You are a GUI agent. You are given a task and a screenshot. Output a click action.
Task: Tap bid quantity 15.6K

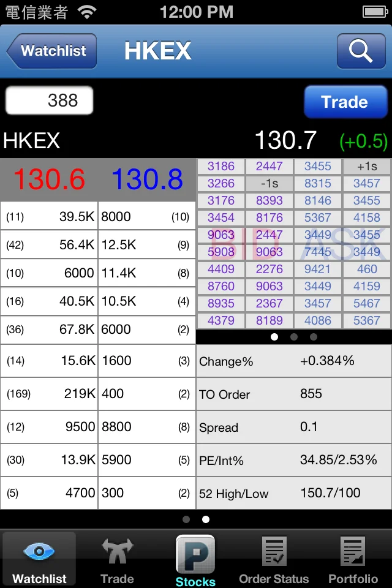pos(78,360)
